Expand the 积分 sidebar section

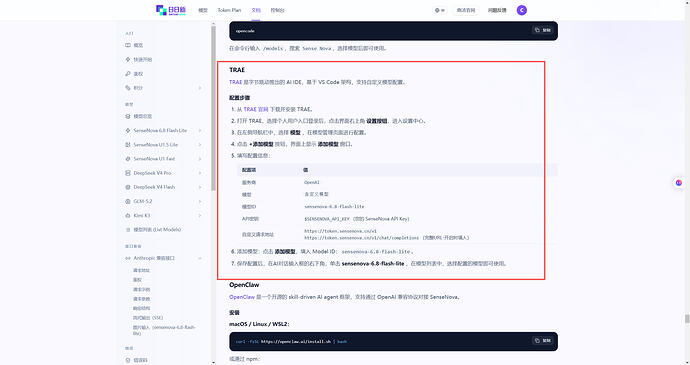(200, 88)
